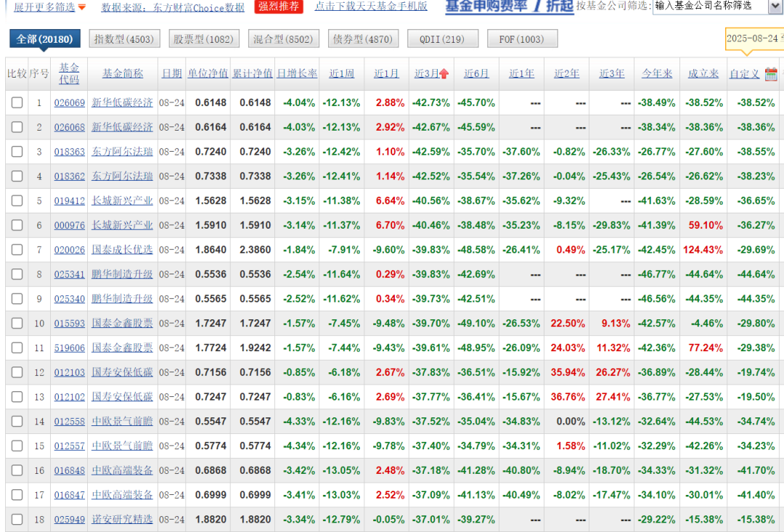Select the QDII(219) tab
The height and width of the screenshot is (532, 784).
[x=443, y=39]
